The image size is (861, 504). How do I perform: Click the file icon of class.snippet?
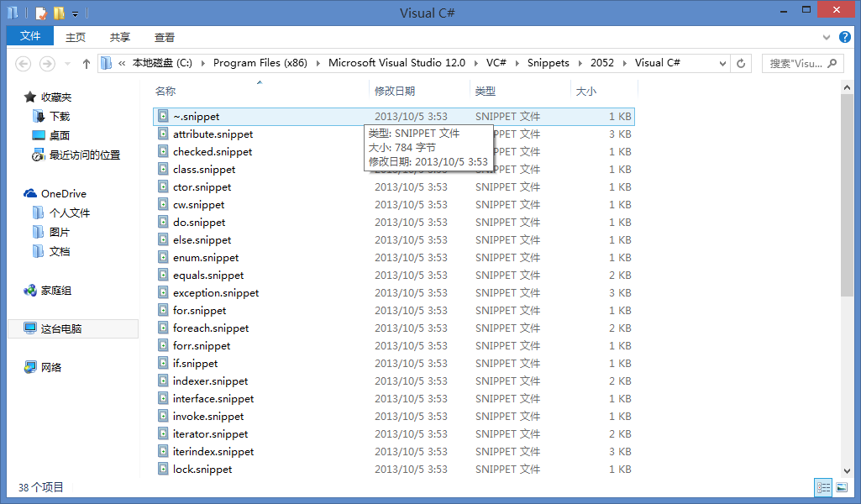click(164, 170)
